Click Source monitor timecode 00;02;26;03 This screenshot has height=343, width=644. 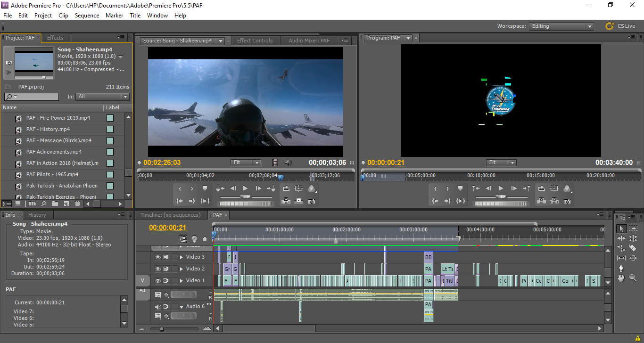(162, 163)
